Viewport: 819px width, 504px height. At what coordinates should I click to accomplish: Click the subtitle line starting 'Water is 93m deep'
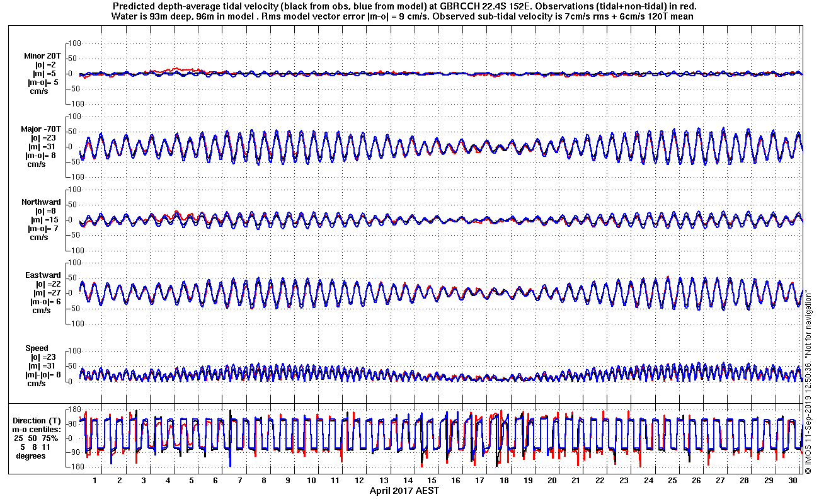point(403,16)
